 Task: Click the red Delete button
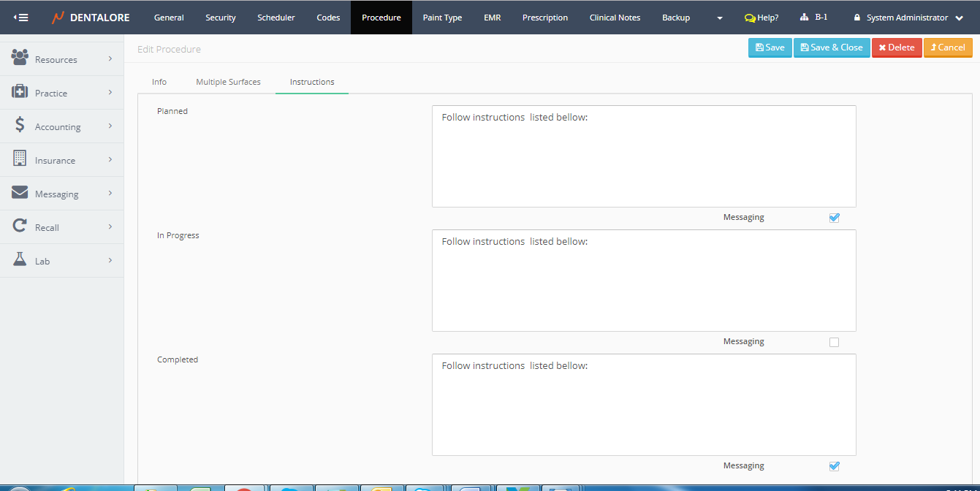tap(896, 47)
